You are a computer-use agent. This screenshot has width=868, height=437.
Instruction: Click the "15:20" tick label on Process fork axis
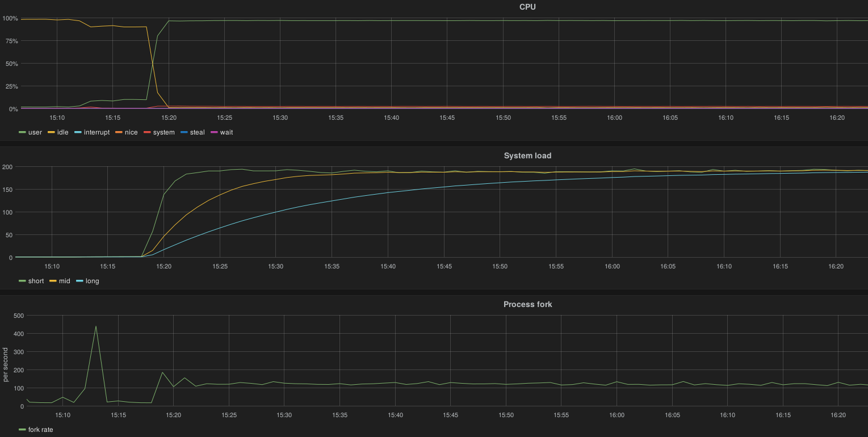pos(174,415)
